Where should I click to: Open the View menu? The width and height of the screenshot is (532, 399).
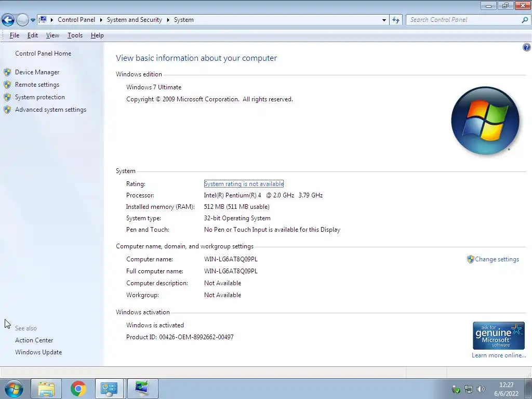click(x=52, y=35)
